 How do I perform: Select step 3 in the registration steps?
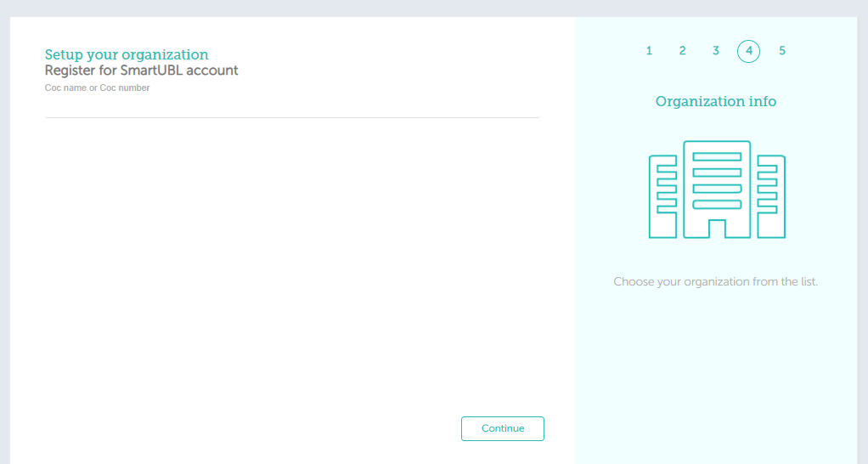tap(715, 51)
